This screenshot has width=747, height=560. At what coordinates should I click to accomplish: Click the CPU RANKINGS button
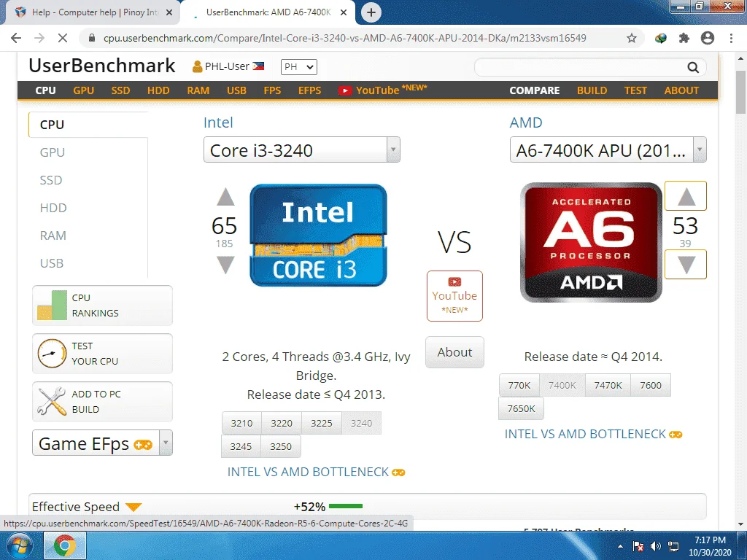click(x=102, y=306)
